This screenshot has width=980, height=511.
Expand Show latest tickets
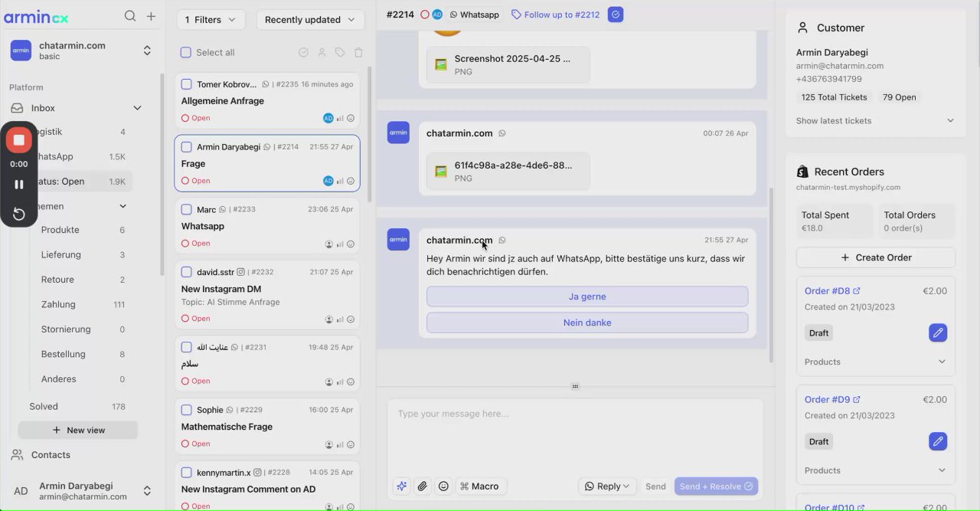(x=875, y=121)
